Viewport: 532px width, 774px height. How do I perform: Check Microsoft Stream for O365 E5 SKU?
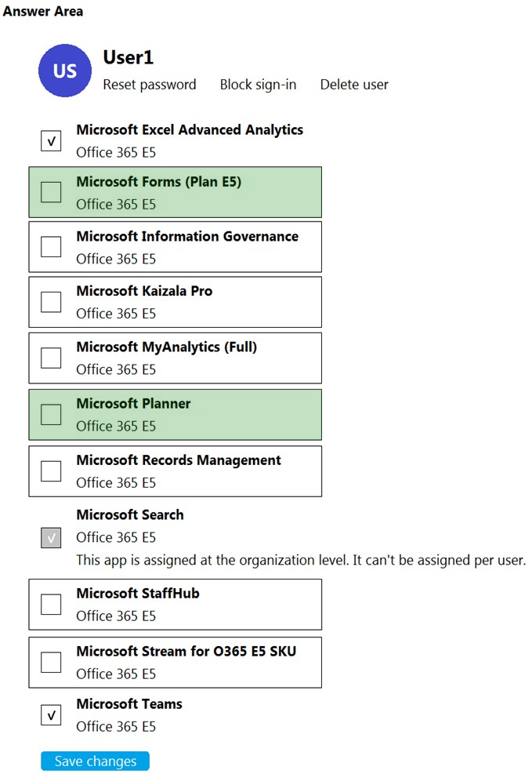(x=51, y=662)
